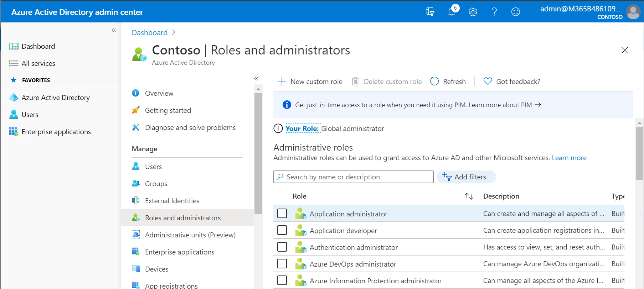Select Roles and administrators menu item
The image size is (644, 289).
[187, 218]
